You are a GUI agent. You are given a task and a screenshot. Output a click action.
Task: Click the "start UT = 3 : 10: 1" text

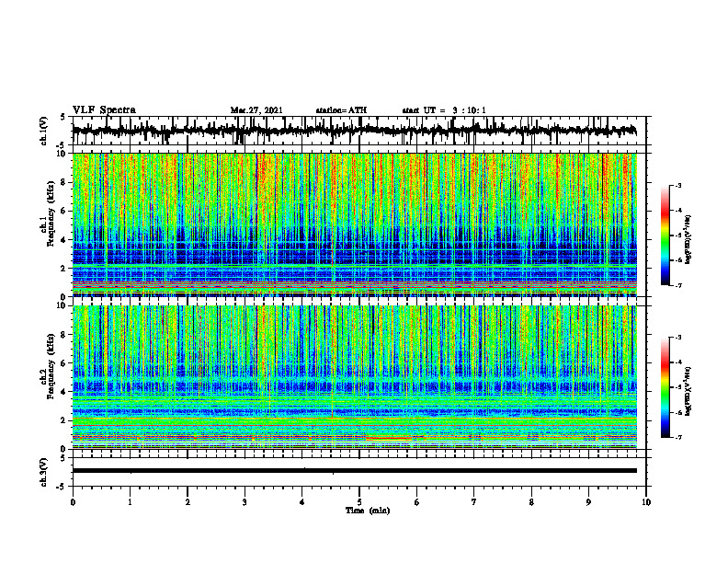coord(444,110)
